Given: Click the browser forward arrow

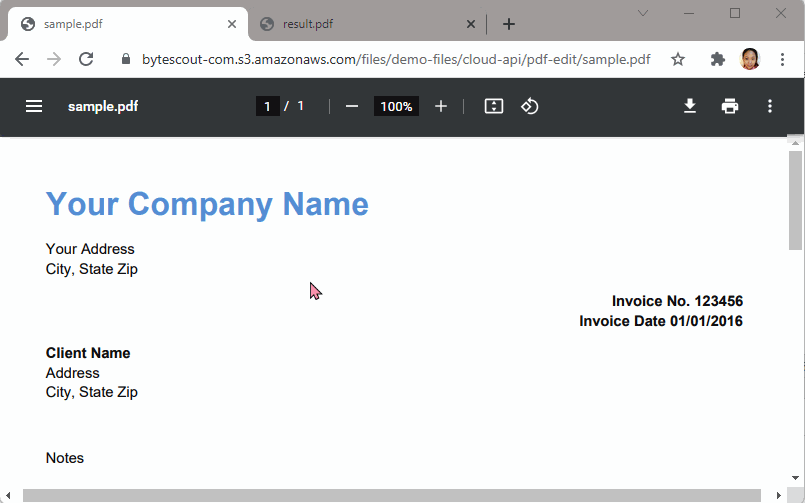Looking at the screenshot, I should (54, 60).
